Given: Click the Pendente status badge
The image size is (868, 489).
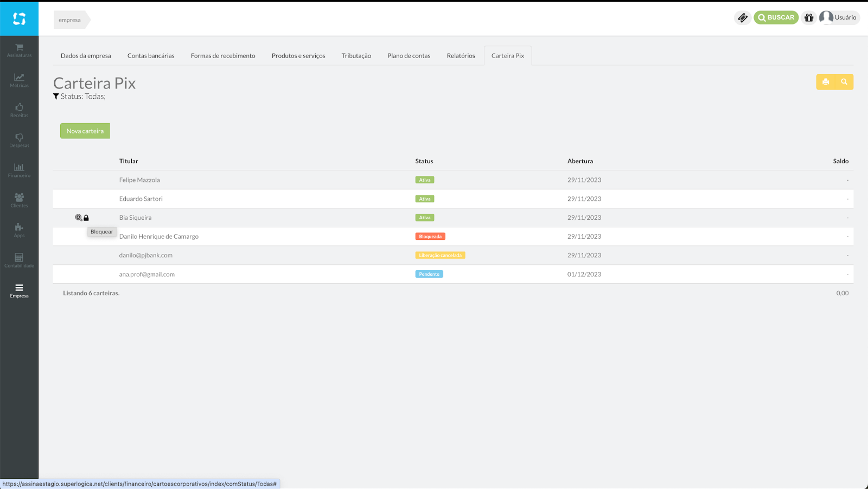Looking at the screenshot, I should (x=429, y=275).
